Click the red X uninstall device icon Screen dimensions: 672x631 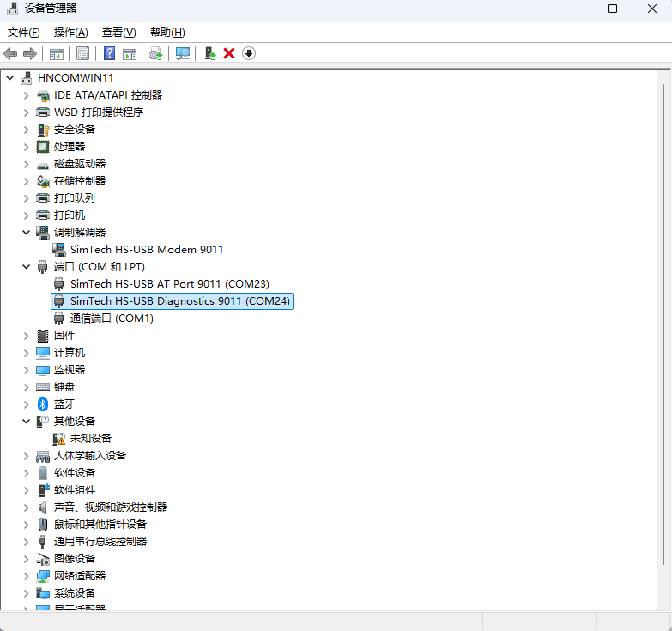229,53
